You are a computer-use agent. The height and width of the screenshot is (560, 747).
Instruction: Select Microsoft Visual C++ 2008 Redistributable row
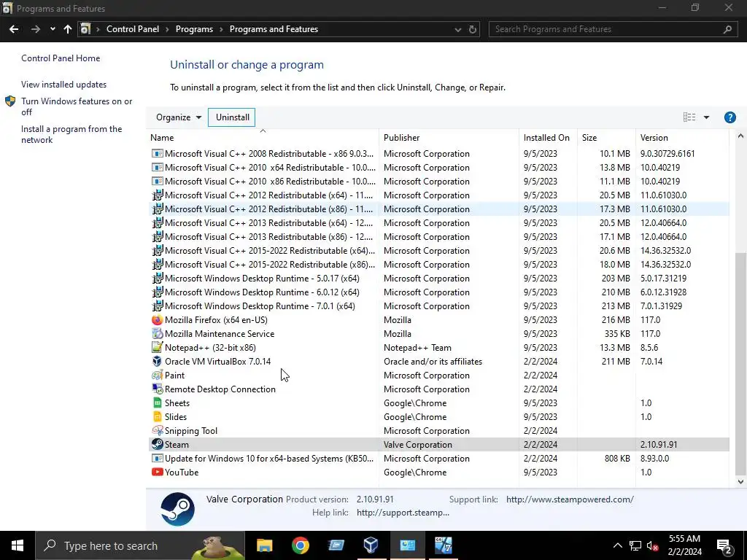coord(438,154)
